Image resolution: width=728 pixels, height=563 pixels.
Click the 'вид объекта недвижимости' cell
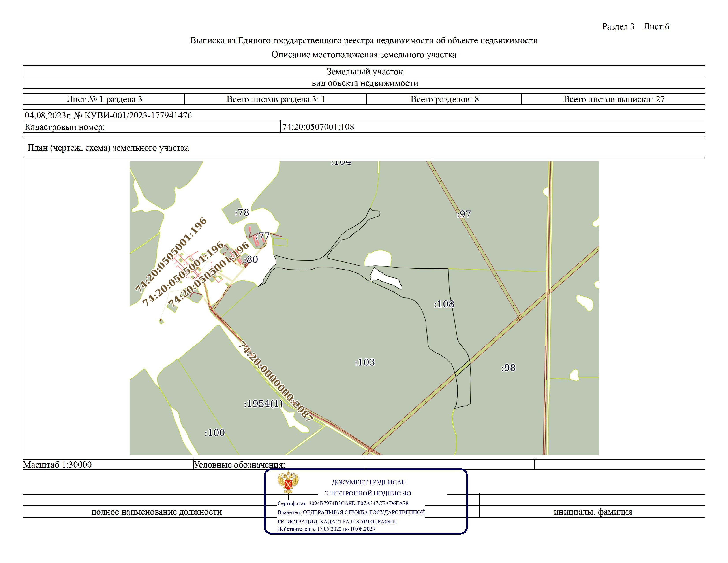click(x=364, y=83)
